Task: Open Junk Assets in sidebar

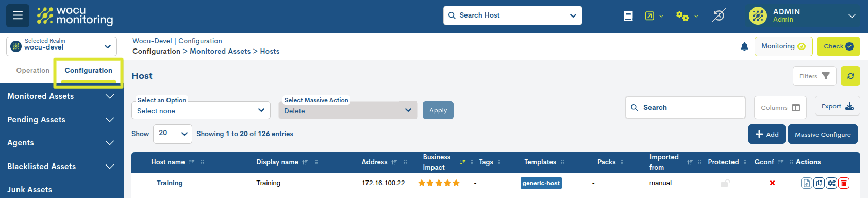Action: pos(30,190)
